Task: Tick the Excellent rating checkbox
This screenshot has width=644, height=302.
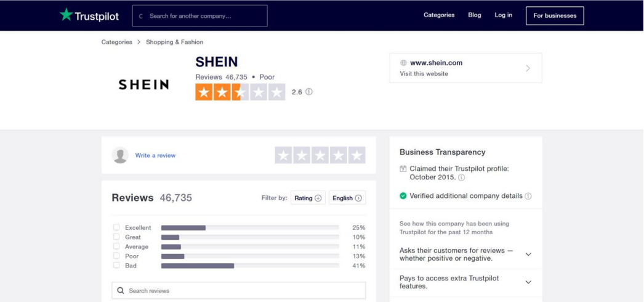Action: (x=116, y=227)
